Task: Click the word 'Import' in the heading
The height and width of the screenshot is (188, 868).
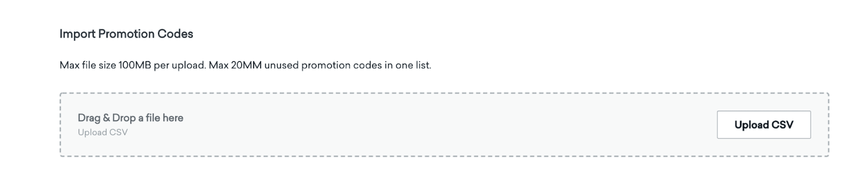Action: tap(77, 34)
